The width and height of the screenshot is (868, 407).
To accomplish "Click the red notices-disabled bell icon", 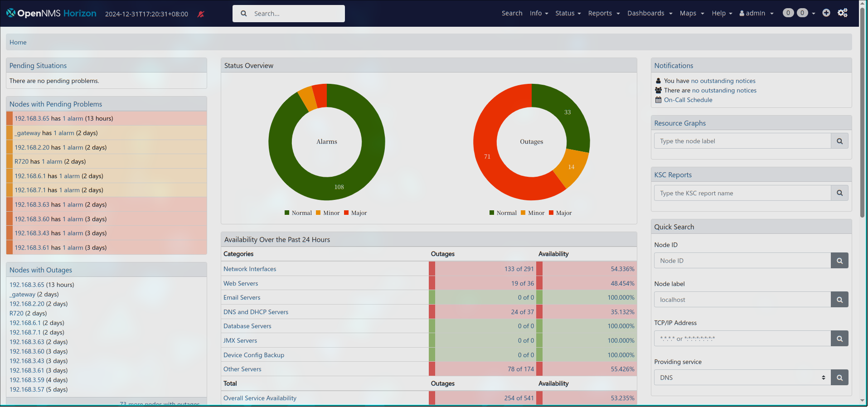I will (201, 14).
